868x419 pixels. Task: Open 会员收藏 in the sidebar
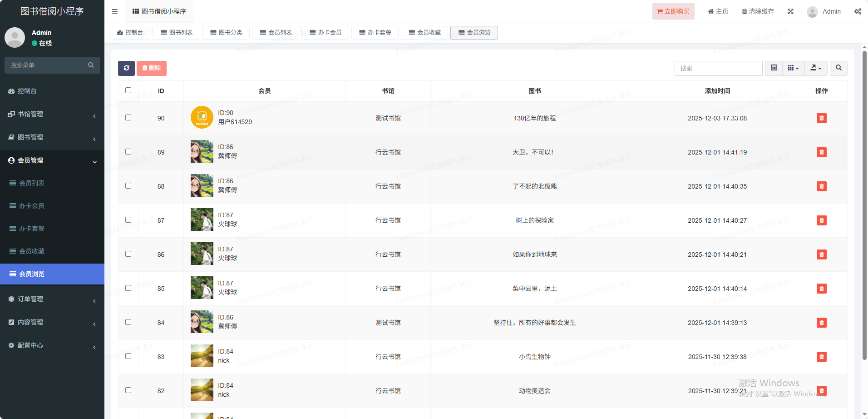point(32,251)
